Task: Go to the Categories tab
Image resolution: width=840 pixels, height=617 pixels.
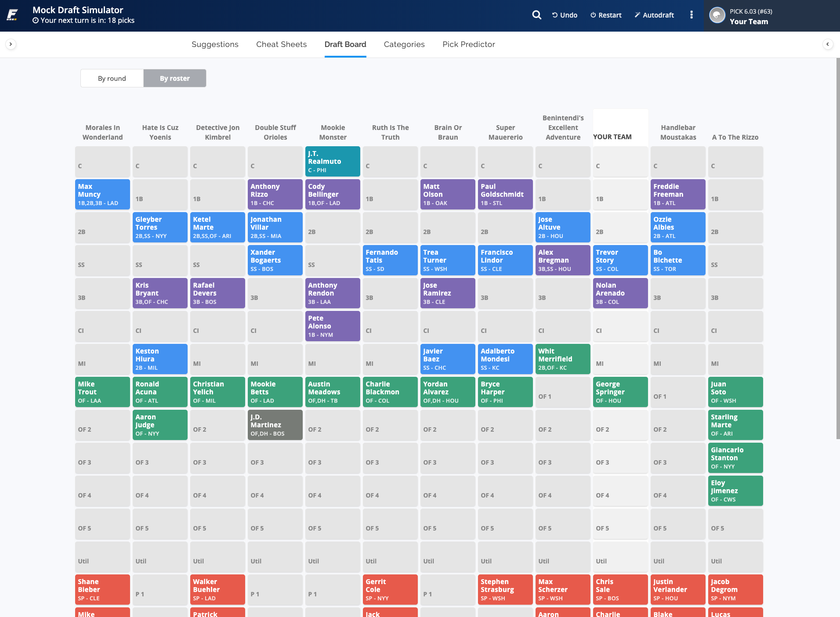Action: [404, 44]
